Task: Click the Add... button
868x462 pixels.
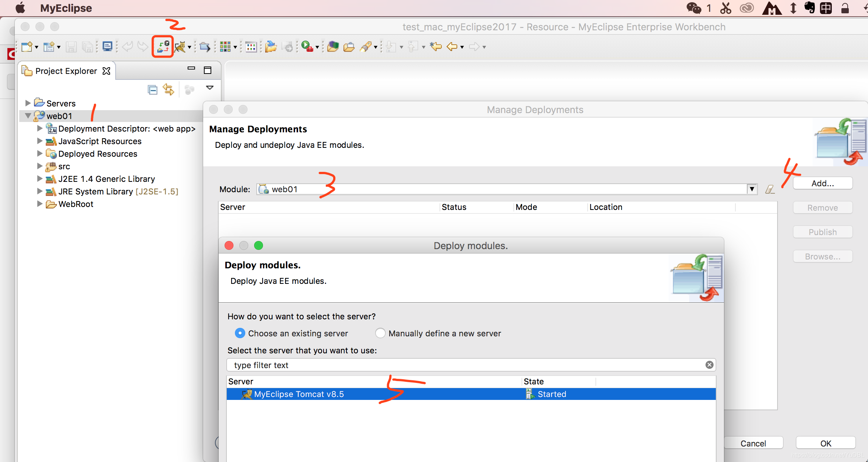Action: pyautogui.click(x=822, y=183)
